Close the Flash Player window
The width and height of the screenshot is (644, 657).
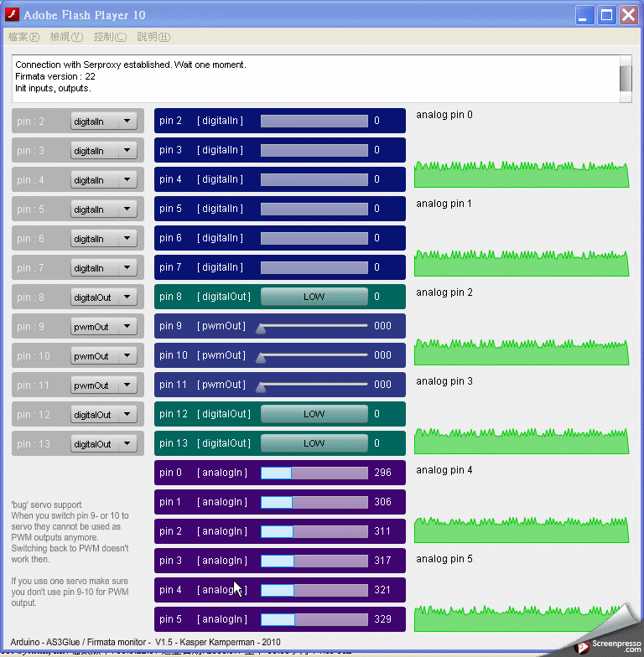click(x=629, y=15)
